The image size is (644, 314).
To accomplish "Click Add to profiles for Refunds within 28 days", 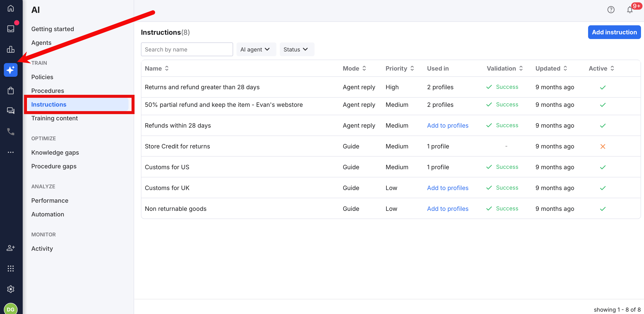I will coord(448,126).
